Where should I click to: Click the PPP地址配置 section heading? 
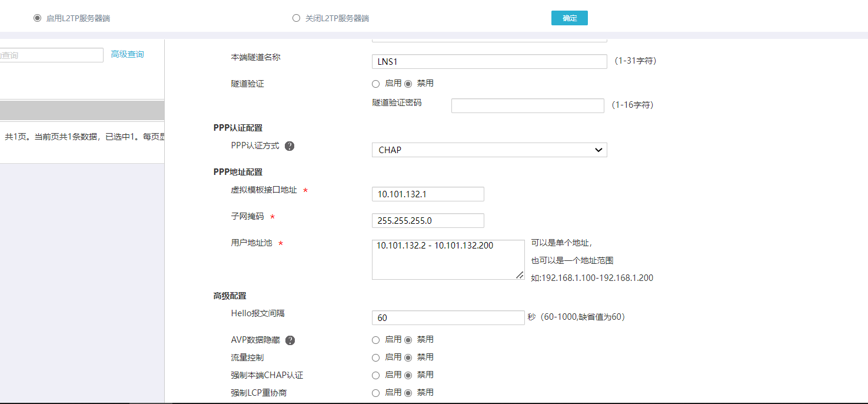[x=238, y=172]
